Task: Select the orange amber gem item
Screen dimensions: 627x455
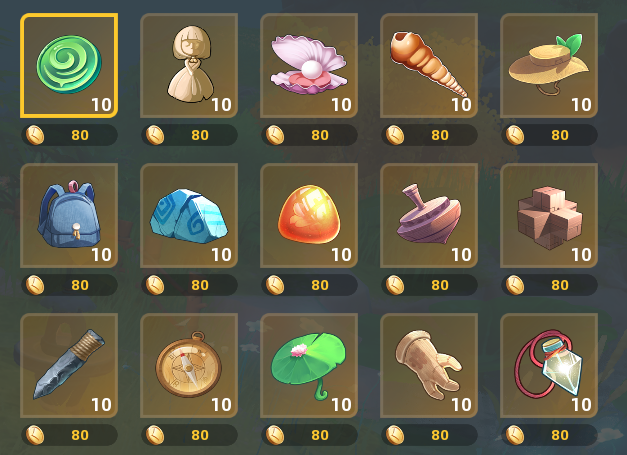Action: pyautogui.click(x=309, y=216)
